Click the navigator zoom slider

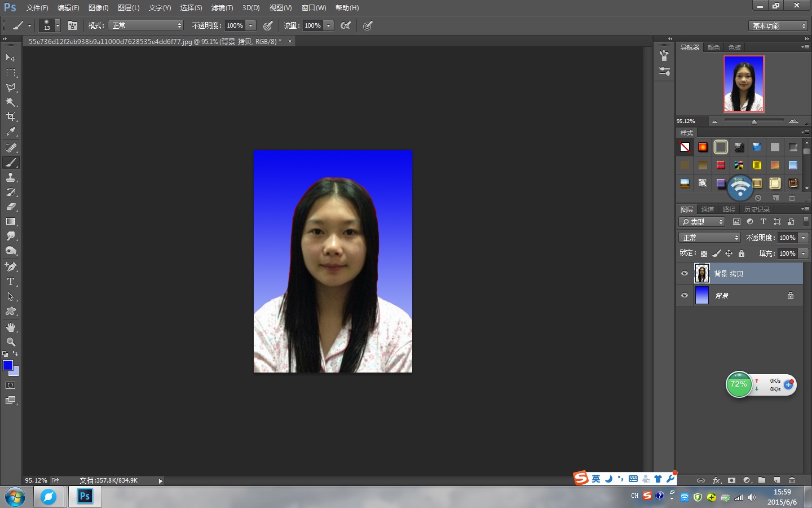(754, 121)
